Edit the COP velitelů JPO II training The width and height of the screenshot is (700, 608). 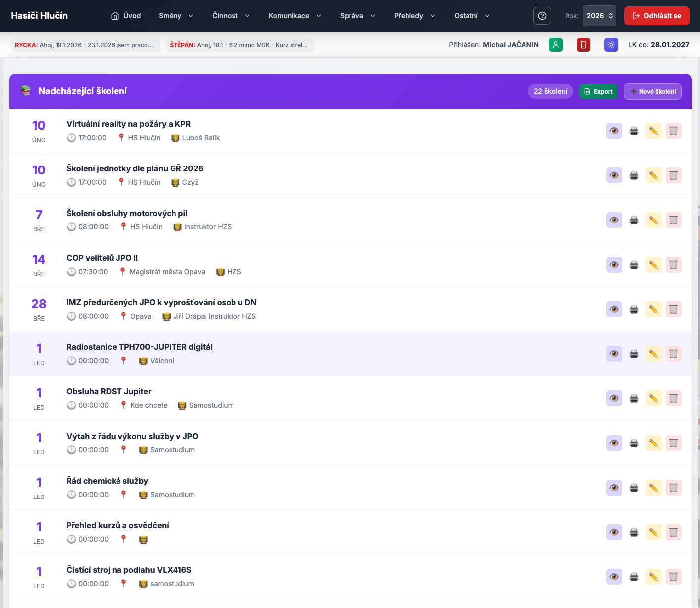[x=653, y=265]
